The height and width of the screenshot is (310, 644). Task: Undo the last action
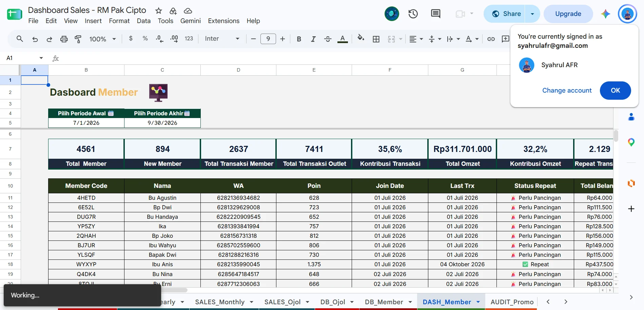click(35, 39)
